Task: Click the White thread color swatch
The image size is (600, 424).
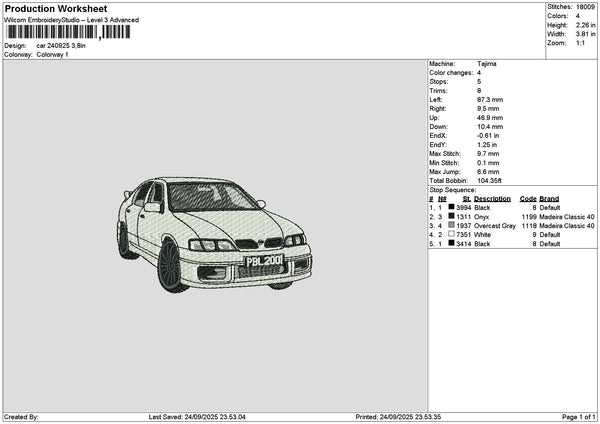Action: pyautogui.click(x=452, y=234)
